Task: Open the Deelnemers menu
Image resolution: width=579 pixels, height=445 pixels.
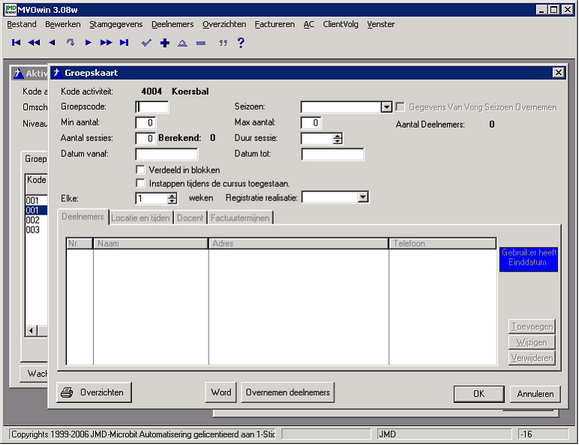Action: coord(172,24)
